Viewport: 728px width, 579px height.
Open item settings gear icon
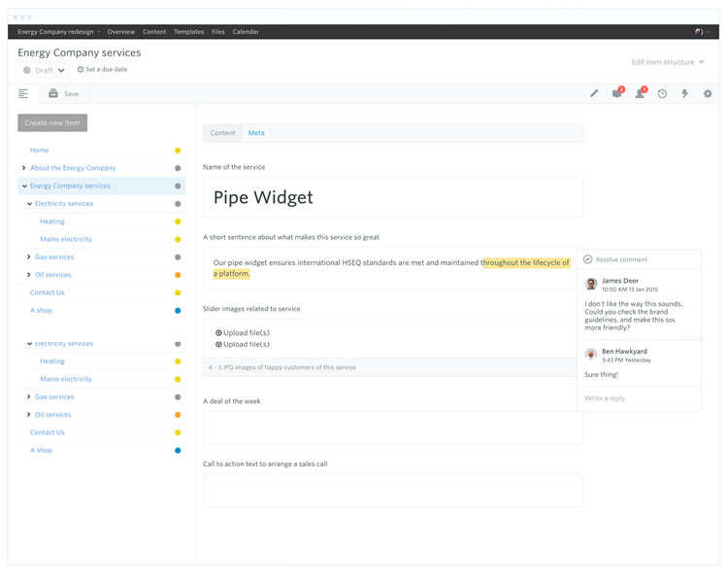coord(708,94)
